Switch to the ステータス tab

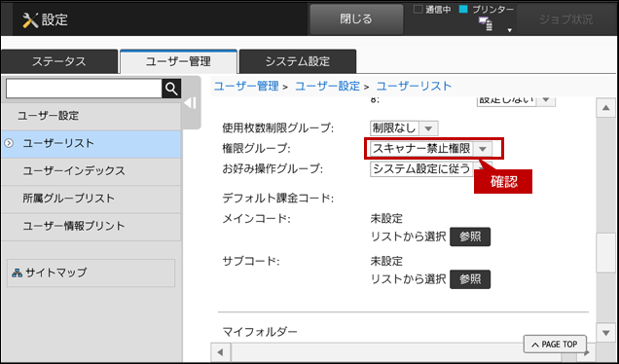click(59, 61)
